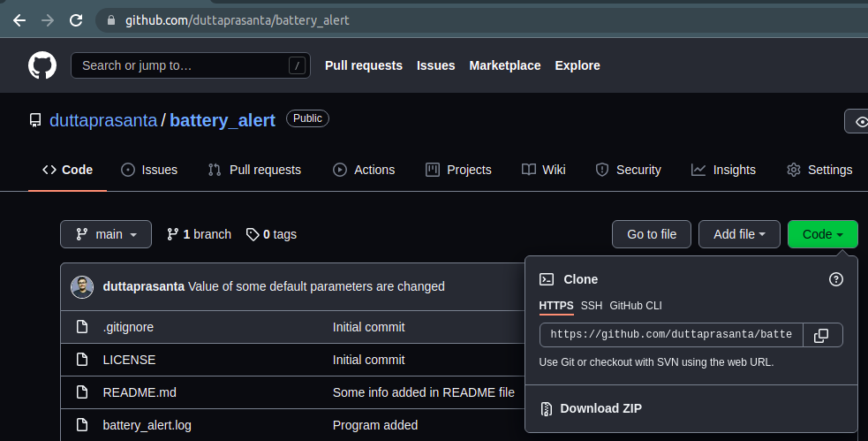This screenshot has width=868, height=441.
Task: Open battery_alert repository name link
Action: coord(223,120)
